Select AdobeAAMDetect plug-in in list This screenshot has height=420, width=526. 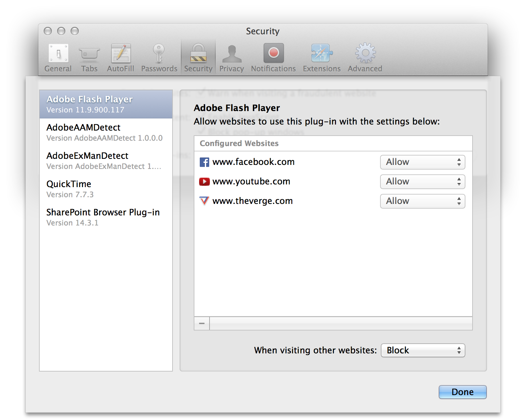106,133
